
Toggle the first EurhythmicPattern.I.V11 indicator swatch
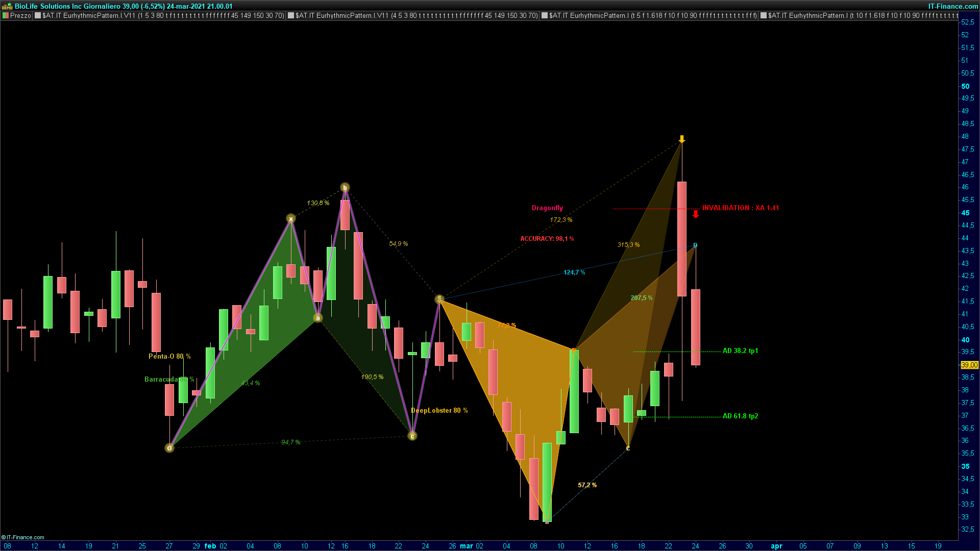coord(38,15)
